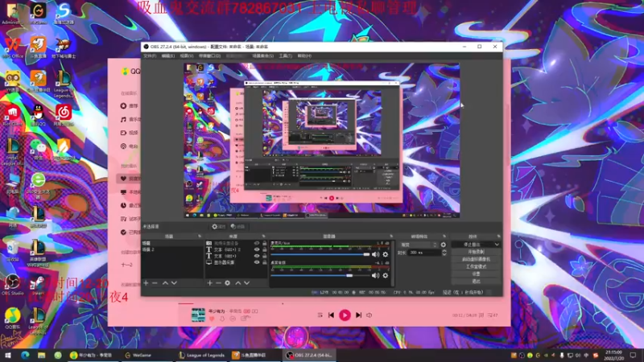Pop out the 混音器 dock panel
Screen dimensions: 644x362
pos(391,237)
